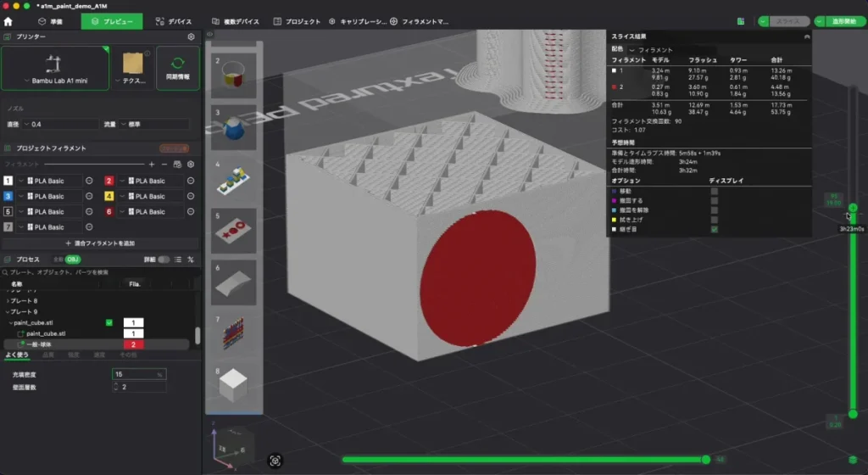Click the vertical layer slider bottom handle

853,414
